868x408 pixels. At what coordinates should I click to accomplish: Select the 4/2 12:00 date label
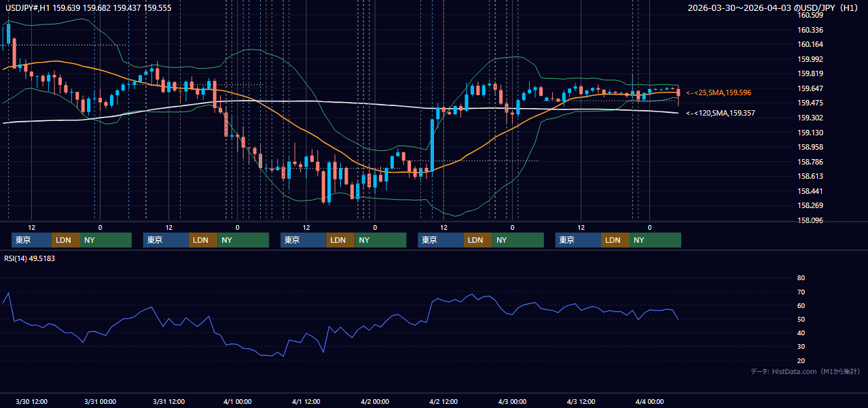pyautogui.click(x=444, y=401)
